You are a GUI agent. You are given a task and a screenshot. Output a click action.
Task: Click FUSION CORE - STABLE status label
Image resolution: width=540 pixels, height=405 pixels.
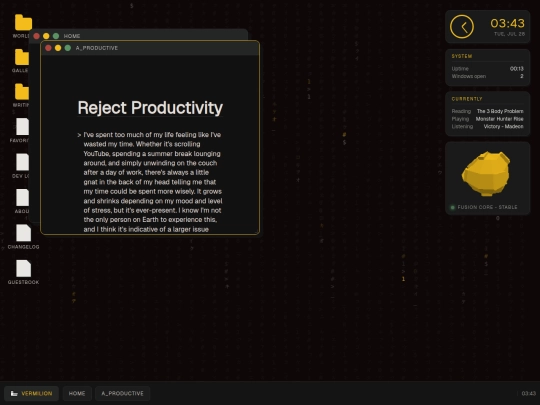pos(487,207)
